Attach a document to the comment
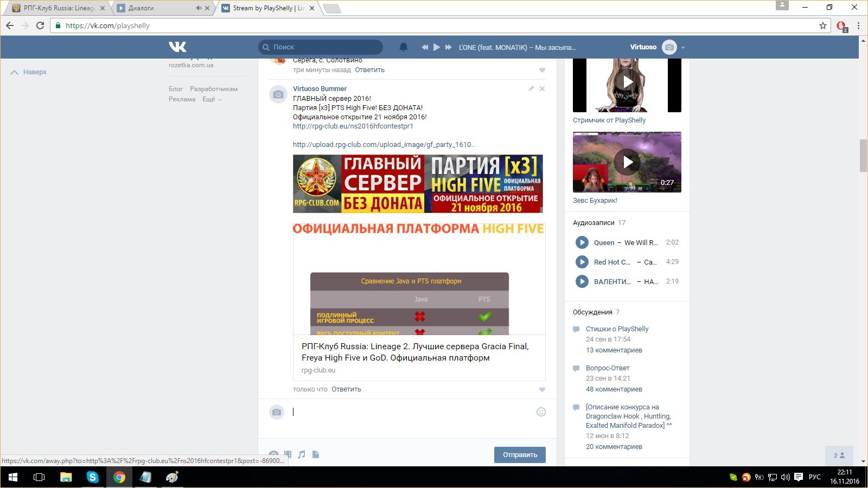The height and width of the screenshot is (488, 868). click(316, 454)
